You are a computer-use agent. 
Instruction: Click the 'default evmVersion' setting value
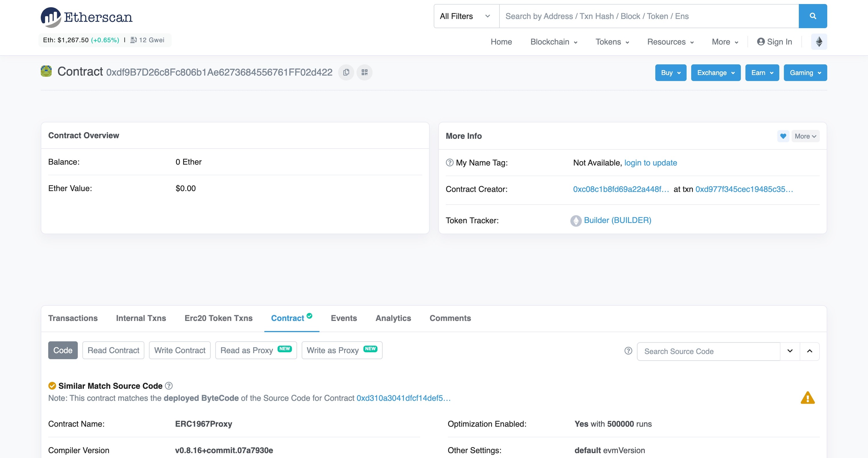(610, 450)
